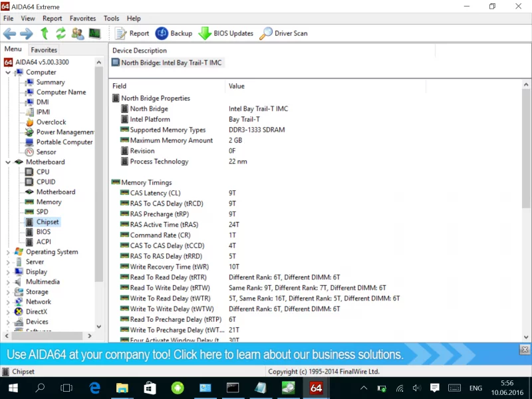Viewport: 532px width, 399px height.
Task: Expand the Operating System node
Action: (8, 252)
